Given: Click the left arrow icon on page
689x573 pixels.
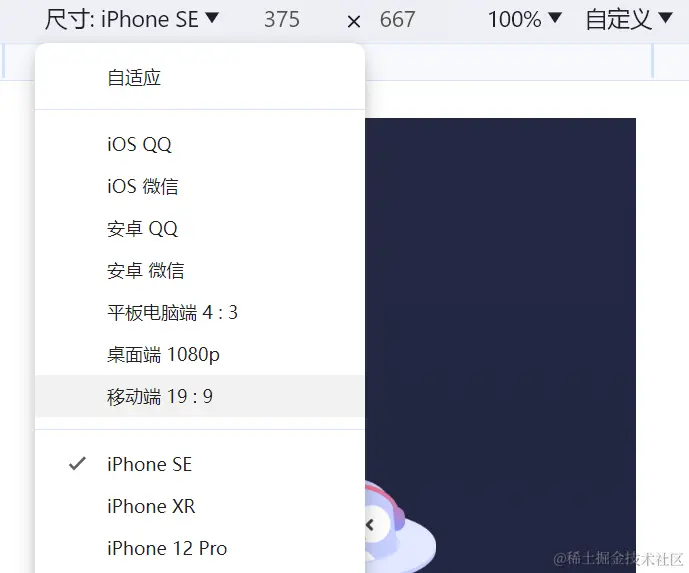Looking at the screenshot, I should 370,524.
